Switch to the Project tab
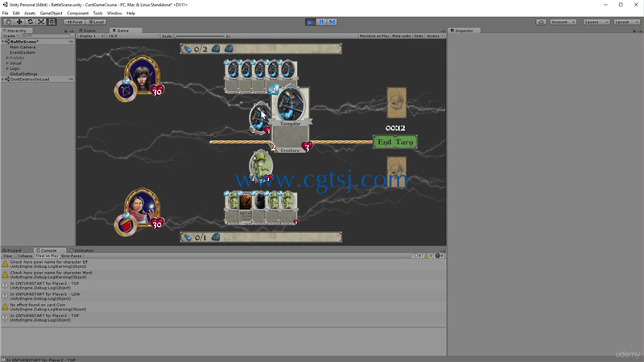644x362 pixels. coord(14,250)
